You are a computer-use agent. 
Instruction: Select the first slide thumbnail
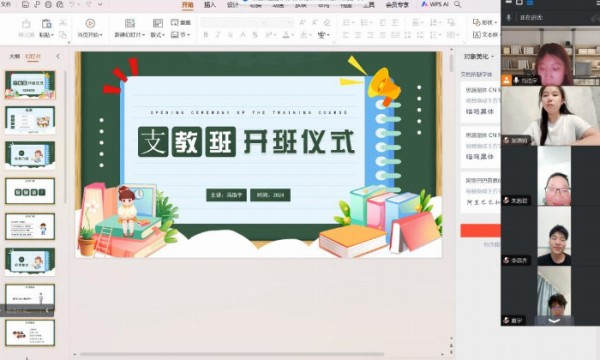click(30, 85)
